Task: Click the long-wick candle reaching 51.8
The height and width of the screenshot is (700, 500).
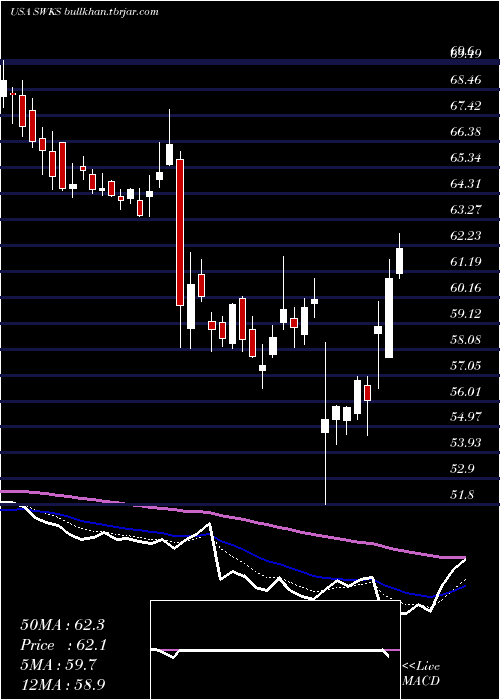Action: (325, 425)
